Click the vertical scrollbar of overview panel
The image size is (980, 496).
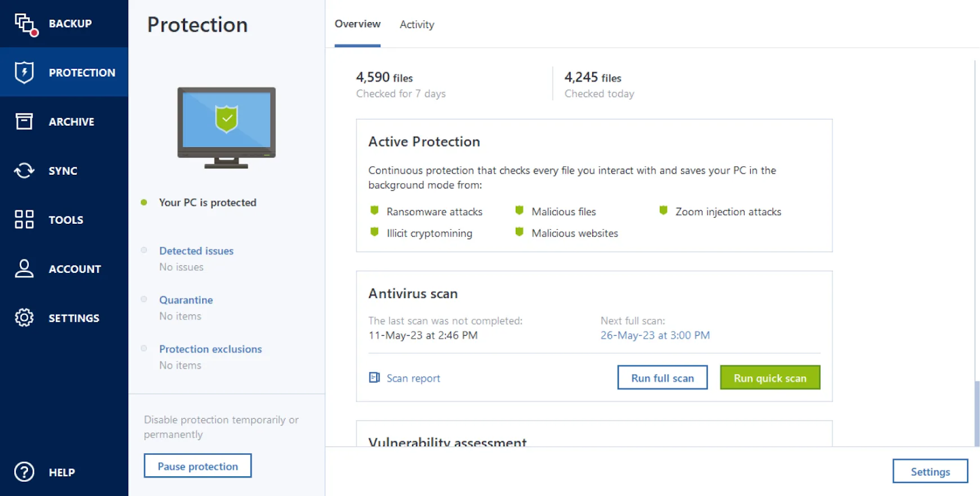pos(977,414)
